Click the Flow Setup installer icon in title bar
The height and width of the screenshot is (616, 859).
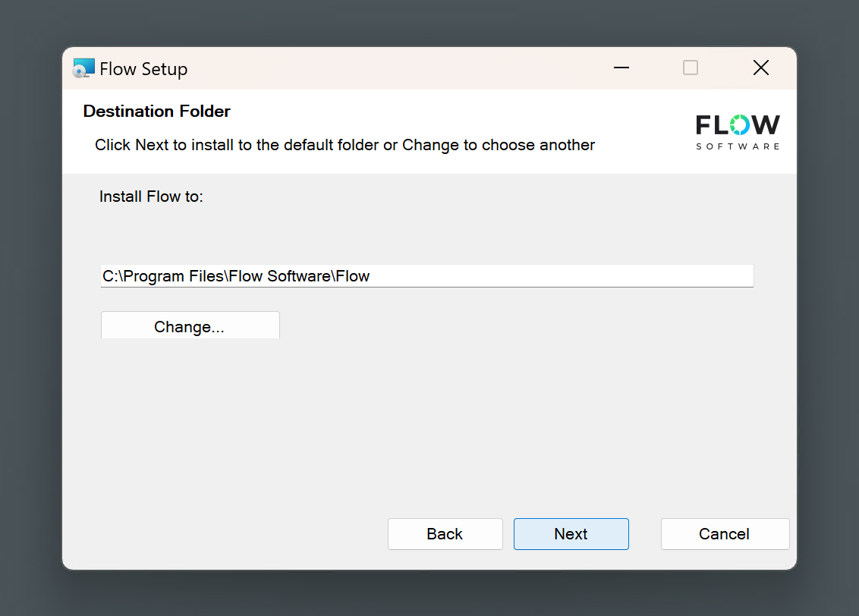click(83, 68)
